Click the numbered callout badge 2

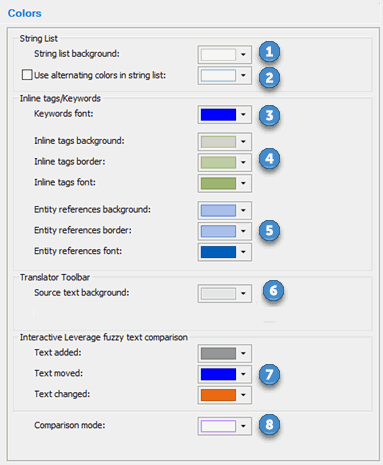pyautogui.click(x=269, y=78)
